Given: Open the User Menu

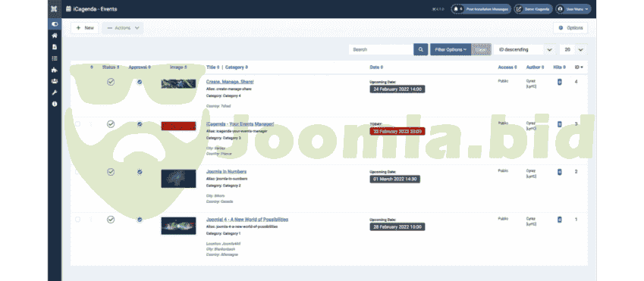Looking at the screenshot, I should pos(573,9).
